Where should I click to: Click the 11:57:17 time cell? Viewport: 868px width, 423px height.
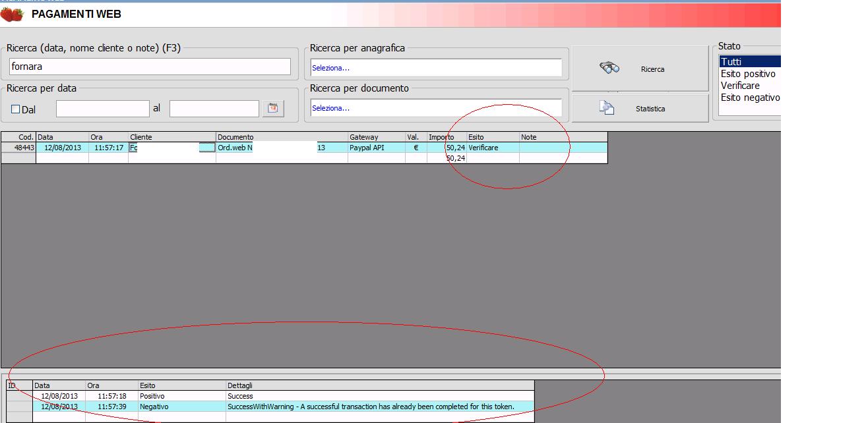(108, 148)
